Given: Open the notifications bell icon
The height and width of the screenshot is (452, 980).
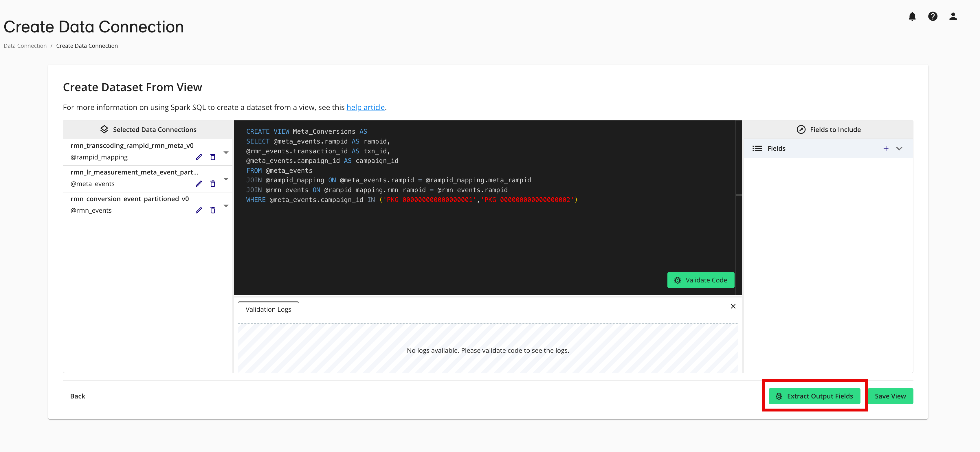Looking at the screenshot, I should [912, 16].
